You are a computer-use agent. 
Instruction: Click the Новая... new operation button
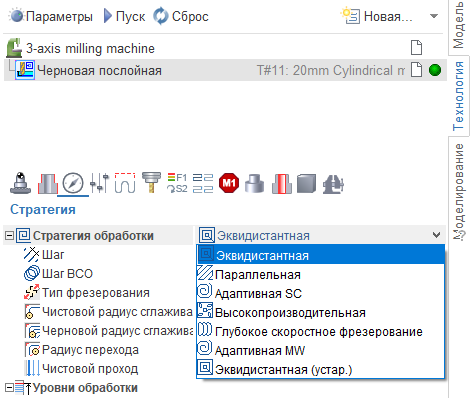pos(377,16)
